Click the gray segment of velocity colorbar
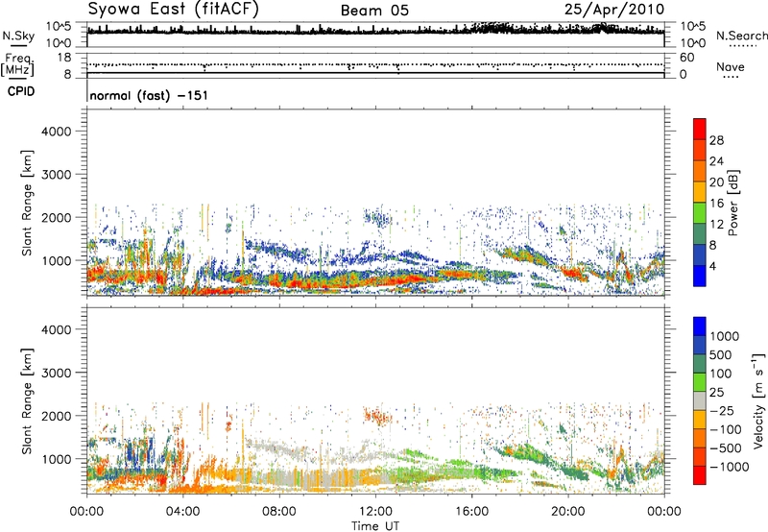 700,400
